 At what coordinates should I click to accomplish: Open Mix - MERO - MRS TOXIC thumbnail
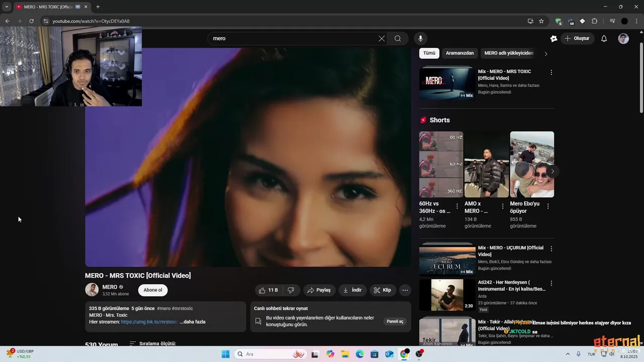click(447, 83)
